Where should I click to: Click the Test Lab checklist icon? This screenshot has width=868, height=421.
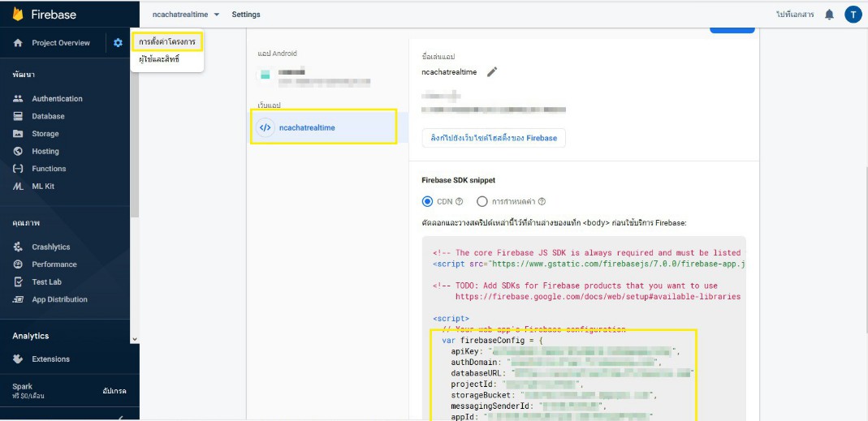pos(18,281)
